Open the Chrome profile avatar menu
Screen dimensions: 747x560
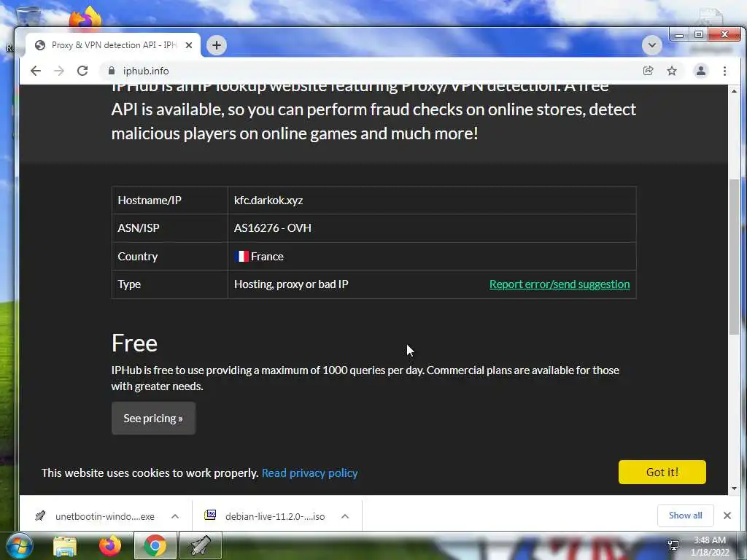point(701,71)
